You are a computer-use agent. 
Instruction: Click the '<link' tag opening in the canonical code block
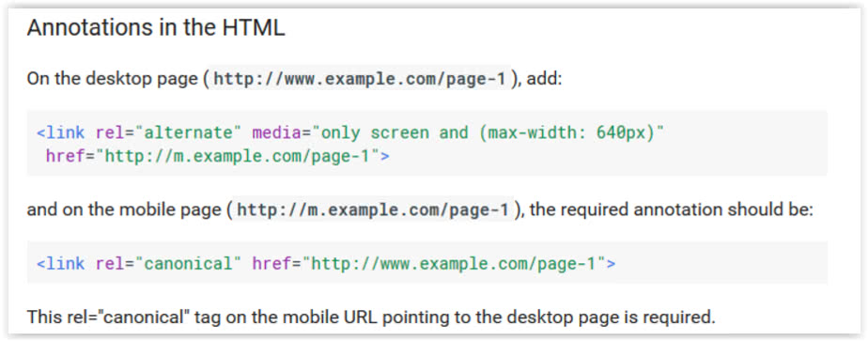tap(61, 263)
